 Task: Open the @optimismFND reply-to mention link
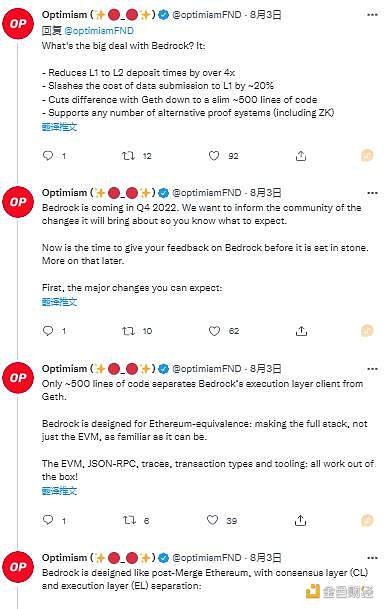click(99, 30)
